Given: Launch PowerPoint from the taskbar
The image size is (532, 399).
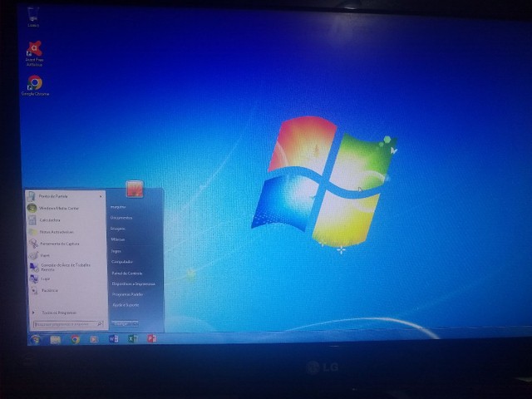Looking at the screenshot, I should (151, 338).
